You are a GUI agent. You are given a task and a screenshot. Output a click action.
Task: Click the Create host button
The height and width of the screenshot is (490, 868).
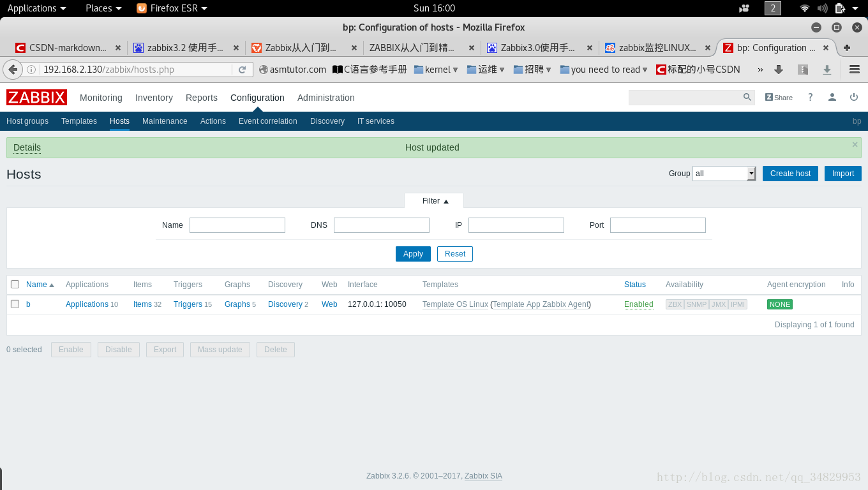click(790, 174)
